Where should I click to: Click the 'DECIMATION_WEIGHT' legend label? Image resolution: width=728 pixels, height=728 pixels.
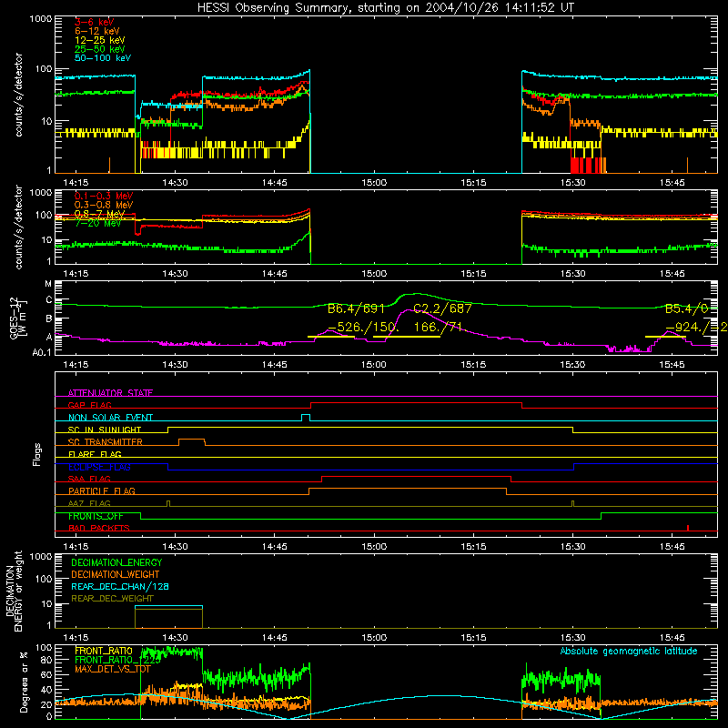[116, 575]
